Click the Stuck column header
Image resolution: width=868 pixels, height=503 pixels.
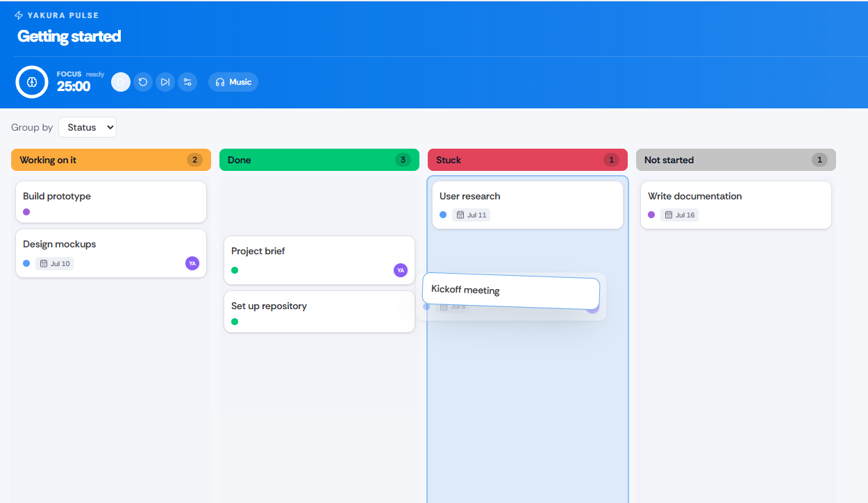tap(528, 160)
